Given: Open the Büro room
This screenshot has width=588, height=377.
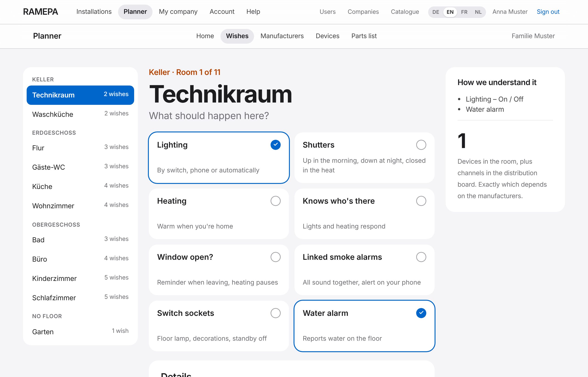Looking at the screenshot, I should tap(80, 259).
